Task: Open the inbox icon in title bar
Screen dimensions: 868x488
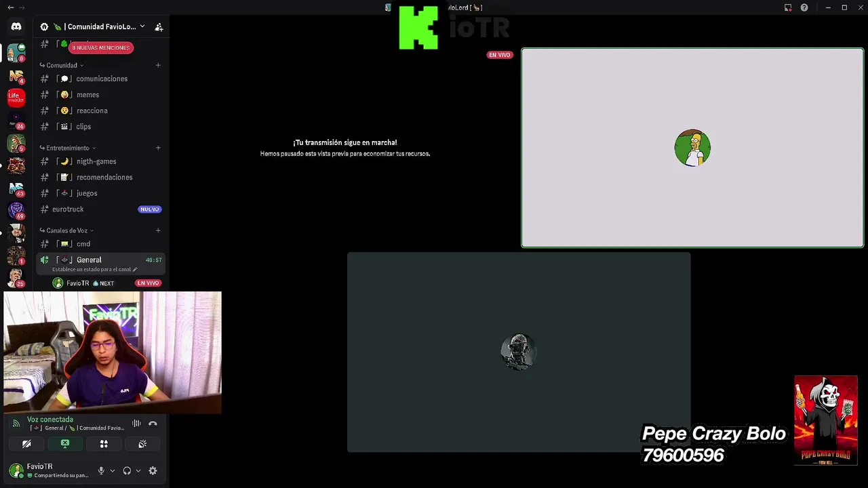Action: pyautogui.click(x=788, y=7)
